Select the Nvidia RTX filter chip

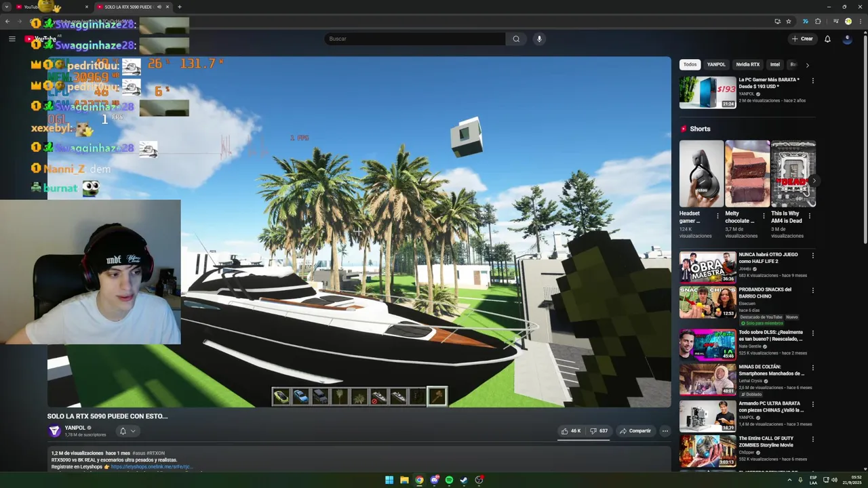click(x=748, y=64)
